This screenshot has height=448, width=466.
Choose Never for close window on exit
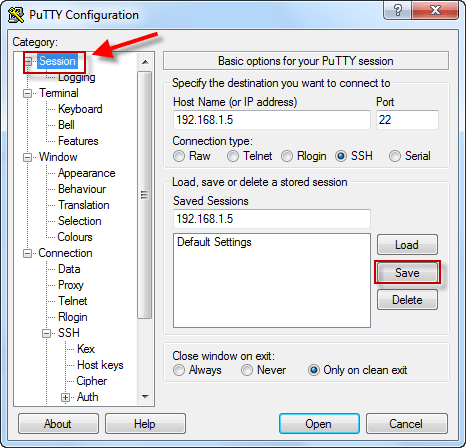coord(247,370)
